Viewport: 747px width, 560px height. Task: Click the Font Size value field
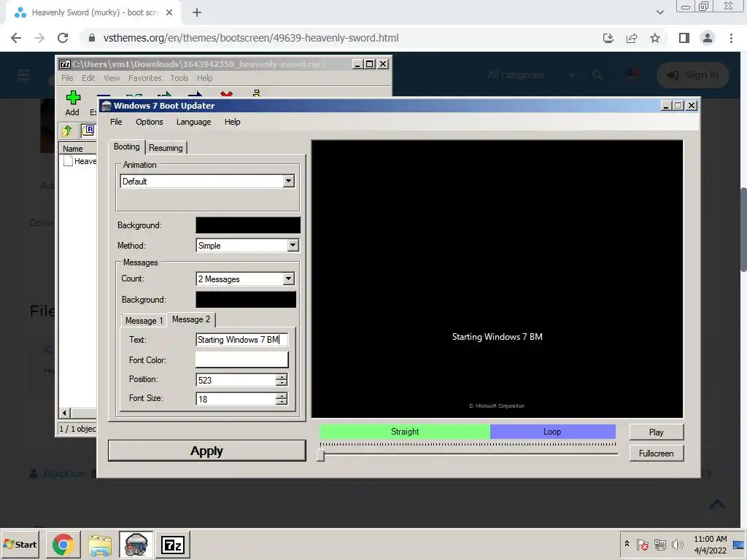coord(236,399)
